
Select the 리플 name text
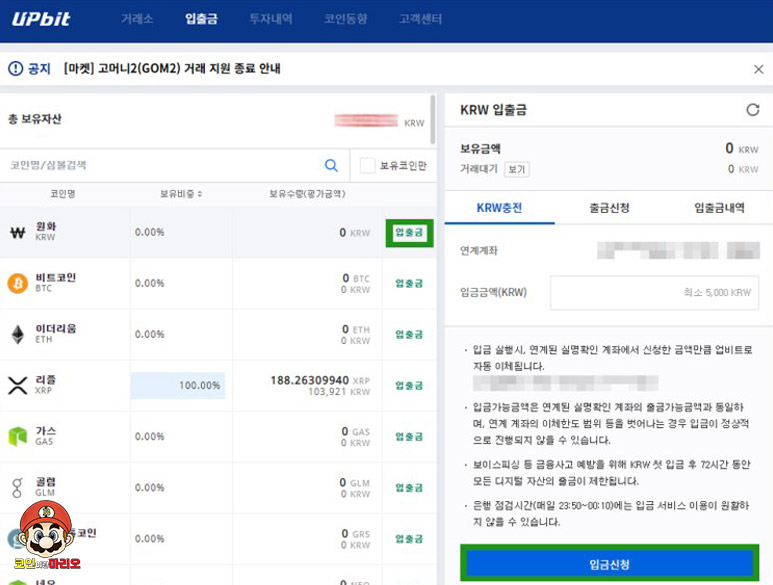(45, 379)
